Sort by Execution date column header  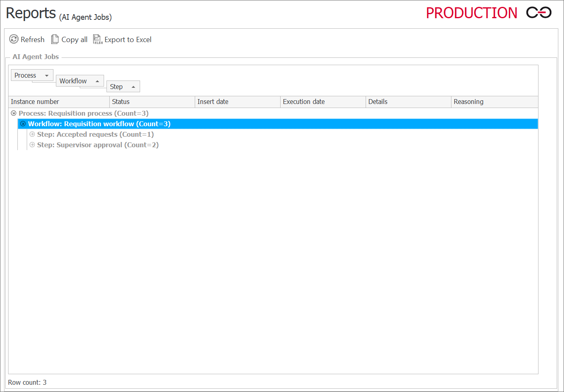323,102
